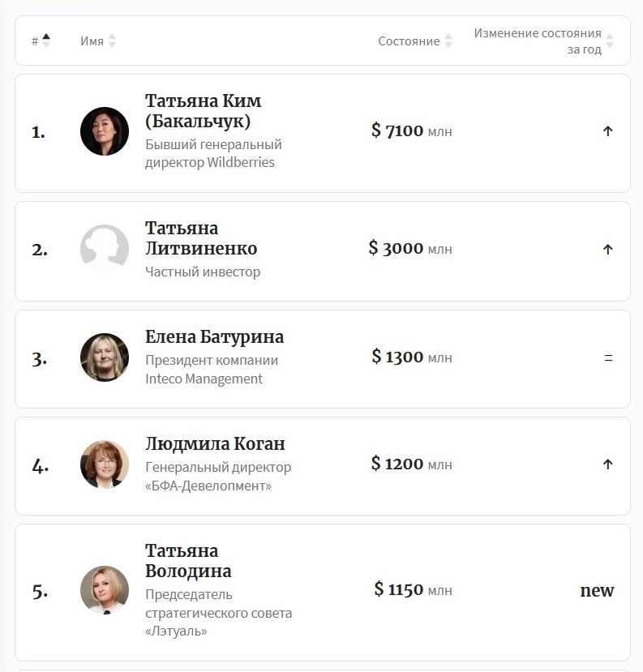This screenshot has height=672, width=643.
Task: Click the sort chevrons beside the Имя header
Action: (111, 41)
